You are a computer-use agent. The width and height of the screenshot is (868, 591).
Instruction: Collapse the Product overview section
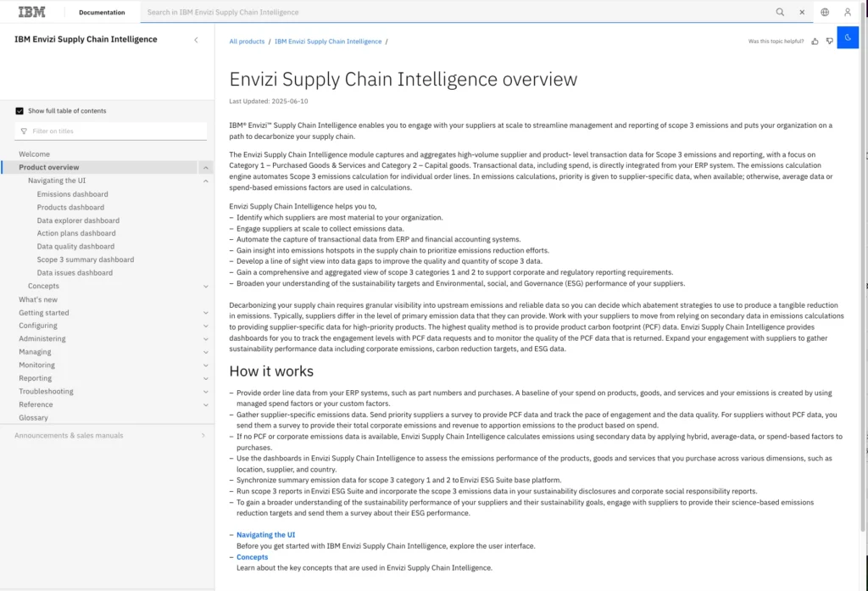point(206,168)
